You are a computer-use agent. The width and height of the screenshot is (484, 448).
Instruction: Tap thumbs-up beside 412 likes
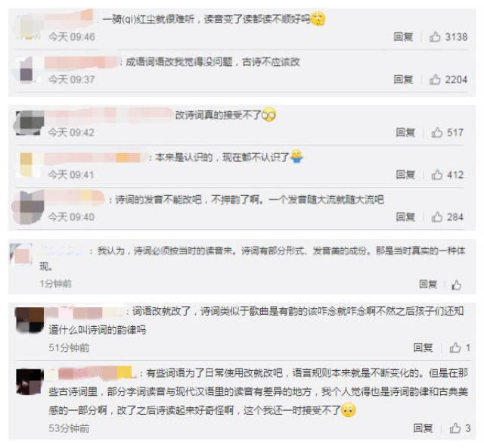click(437, 175)
